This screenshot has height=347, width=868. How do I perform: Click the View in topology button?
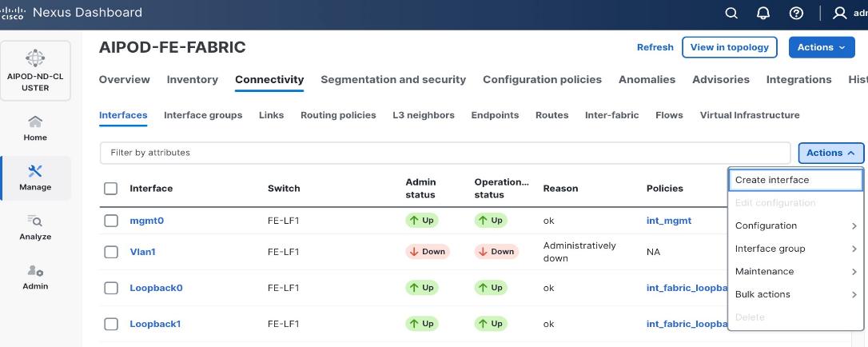[x=729, y=47]
